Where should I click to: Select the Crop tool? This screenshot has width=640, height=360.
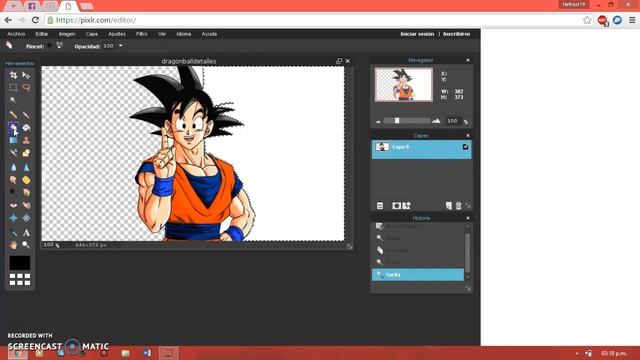[x=13, y=75]
